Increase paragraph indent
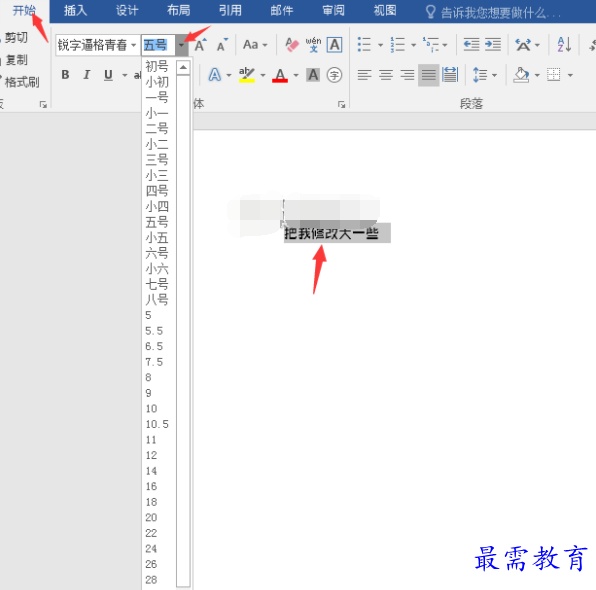This screenshot has width=596, height=590. [x=493, y=44]
